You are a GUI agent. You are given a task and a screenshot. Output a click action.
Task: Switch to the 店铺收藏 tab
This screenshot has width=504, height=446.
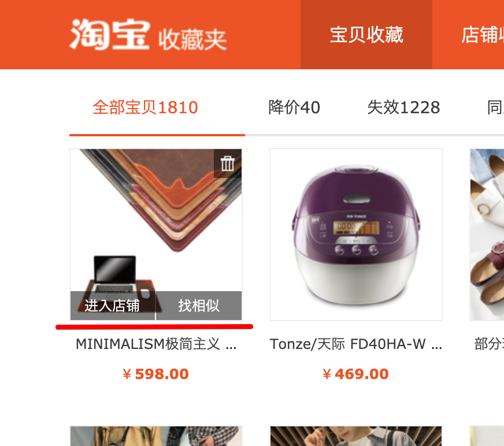[482, 35]
